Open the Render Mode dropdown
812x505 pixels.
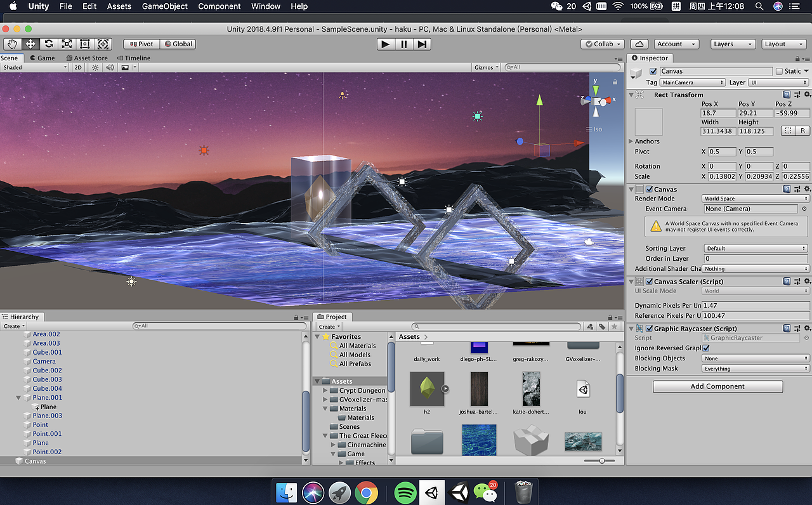(755, 199)
